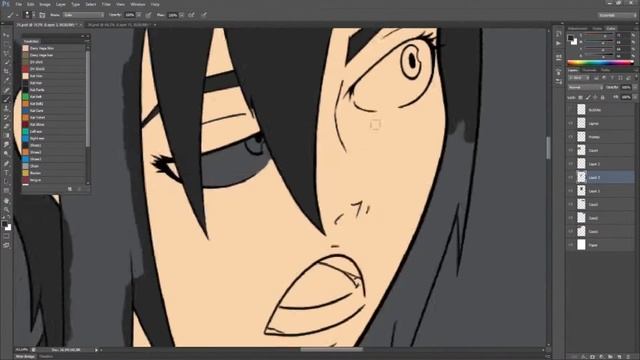Toggle the Brush panel from options bar
The width and height of the screenshot is (640, 360).
coord(42,15)
